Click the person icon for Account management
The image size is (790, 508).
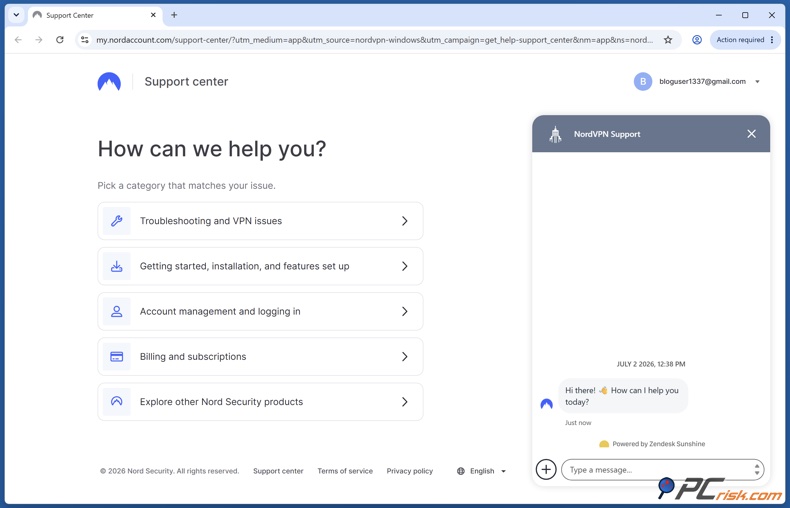[x=116, y=311]
